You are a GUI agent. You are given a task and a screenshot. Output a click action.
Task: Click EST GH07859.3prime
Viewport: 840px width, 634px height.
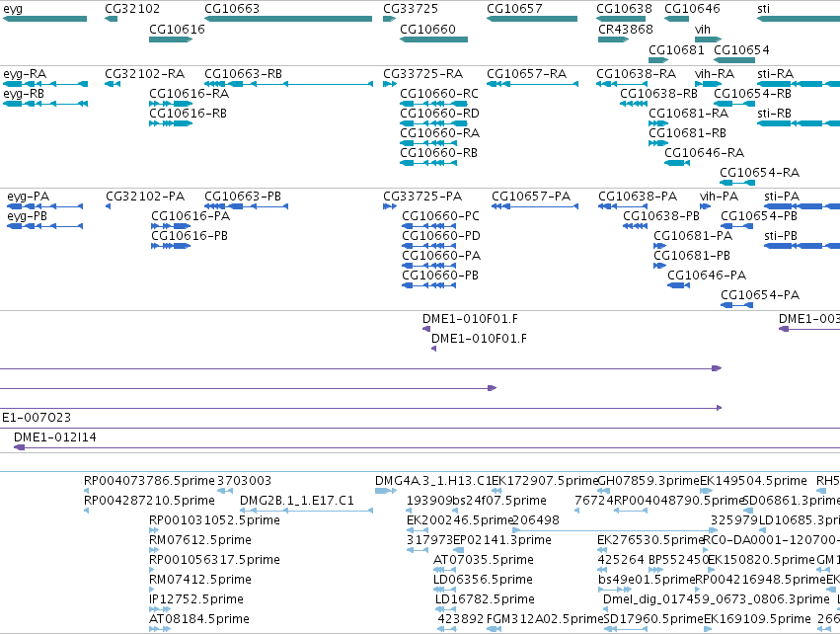coord(603,491)
